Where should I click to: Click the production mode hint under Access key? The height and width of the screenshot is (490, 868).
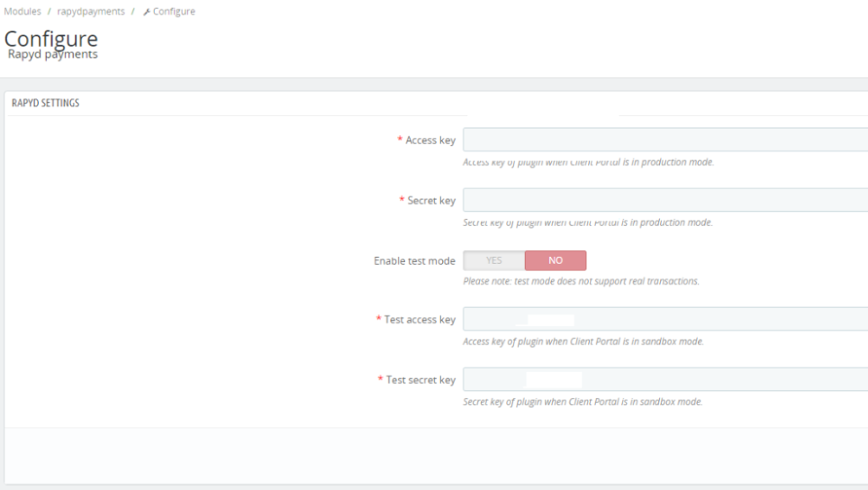588,162
